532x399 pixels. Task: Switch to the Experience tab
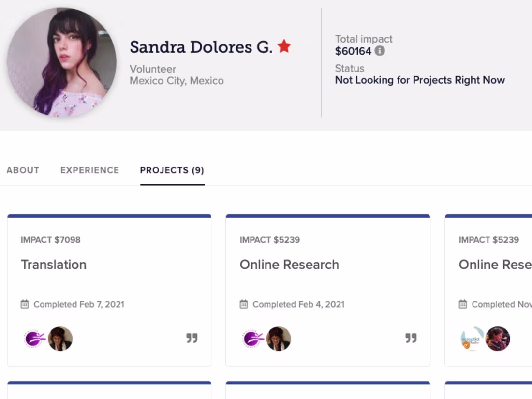[x=89, y=170]
